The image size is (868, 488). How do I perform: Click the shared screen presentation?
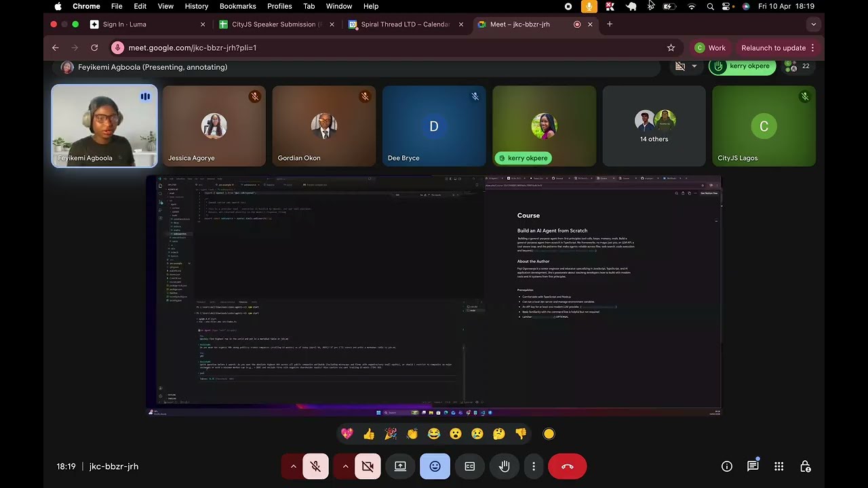[434, 296]
